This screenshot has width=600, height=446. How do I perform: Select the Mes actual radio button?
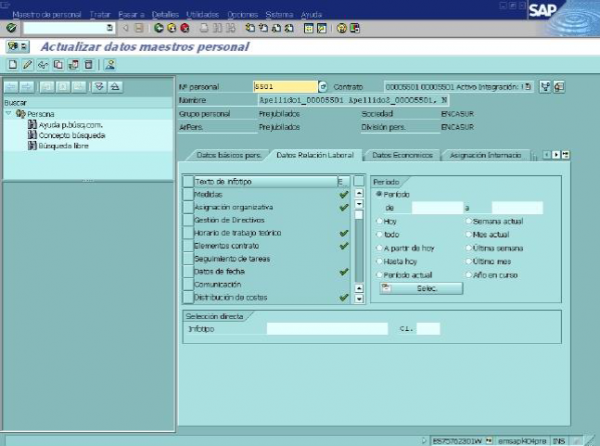tap(468, 234)
